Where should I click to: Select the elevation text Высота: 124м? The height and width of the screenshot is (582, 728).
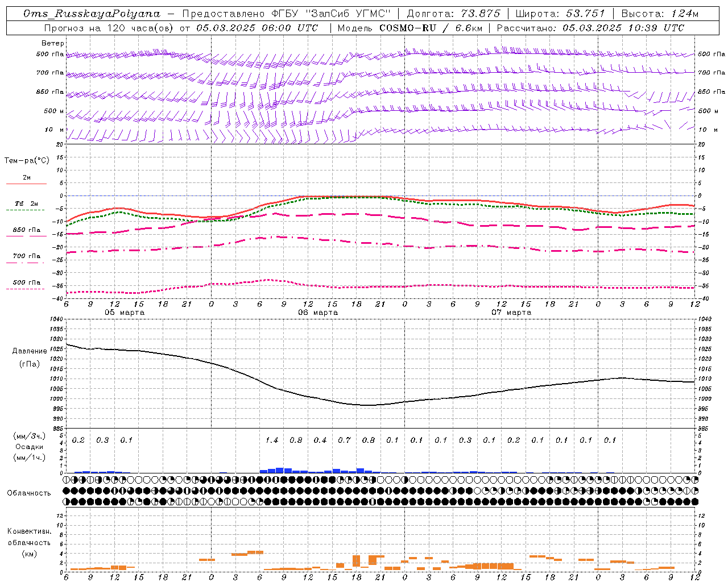click(659, 14)
